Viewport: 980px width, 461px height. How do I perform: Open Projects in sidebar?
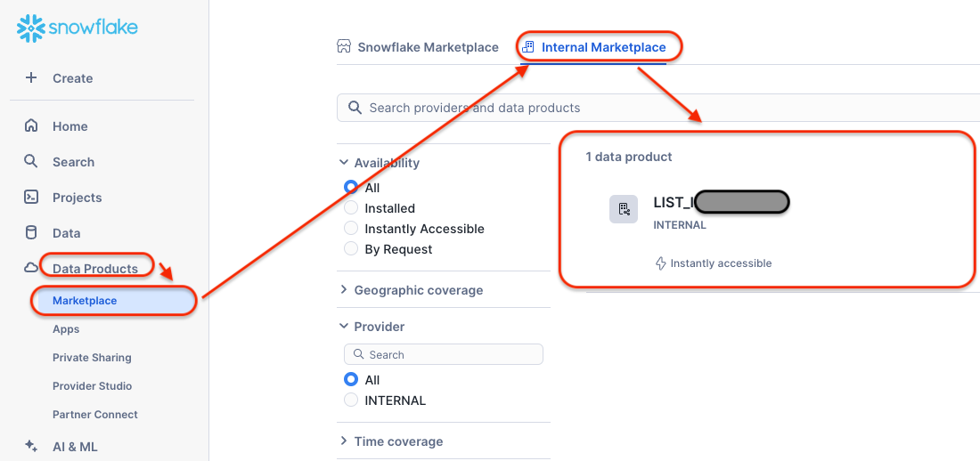pos(77,198)
